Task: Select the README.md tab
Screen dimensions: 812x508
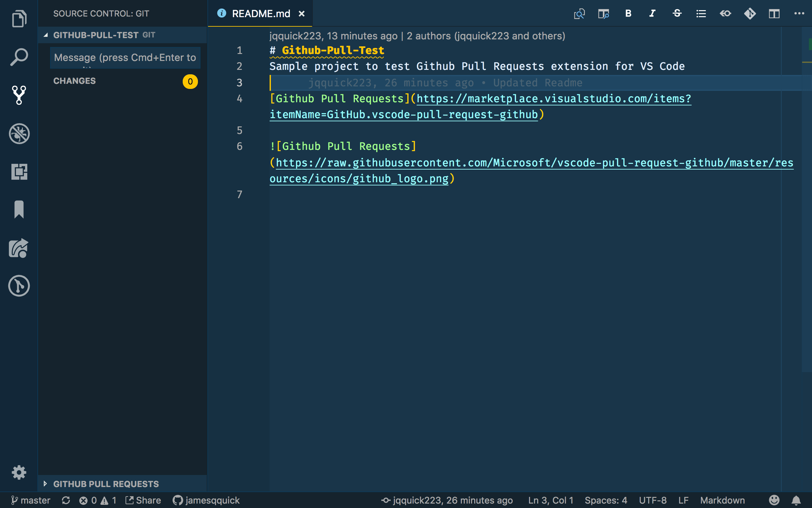Action: pos(260,13)
